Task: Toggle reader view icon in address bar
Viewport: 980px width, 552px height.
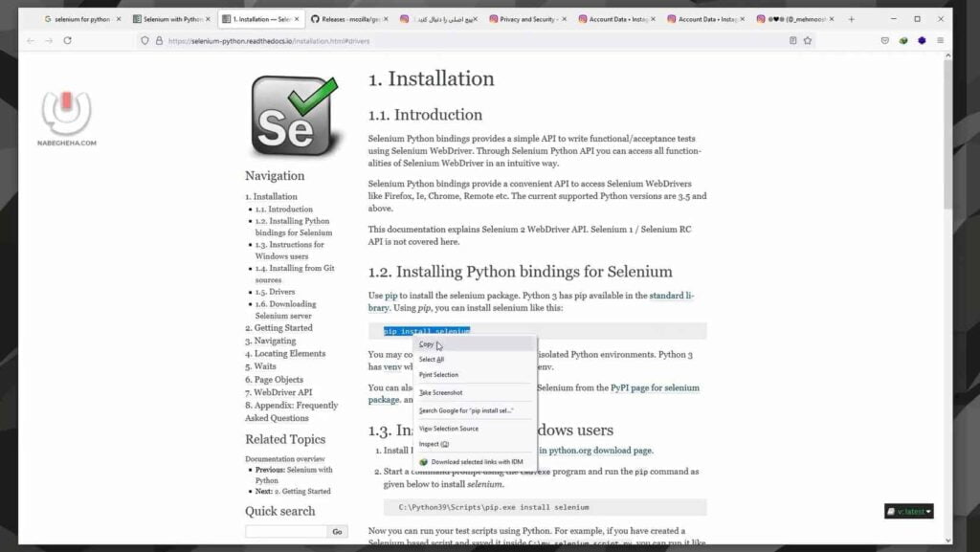Action: coord(792,40)
